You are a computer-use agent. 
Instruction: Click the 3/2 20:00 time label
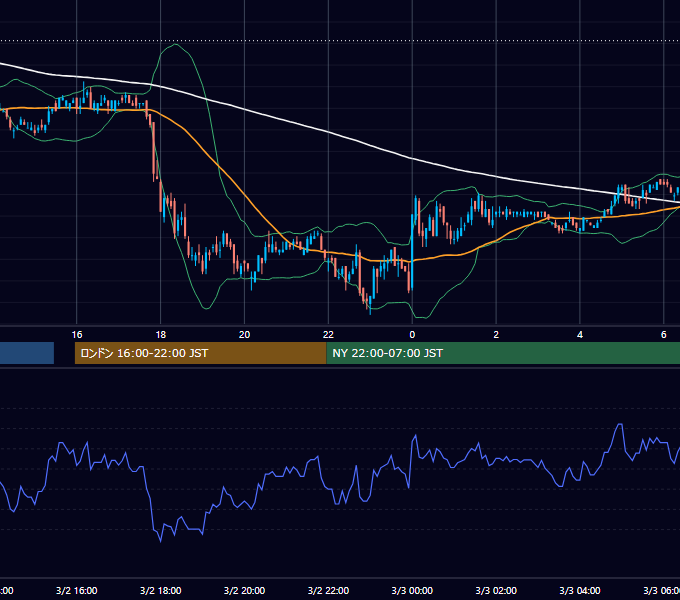click(245, 590)
